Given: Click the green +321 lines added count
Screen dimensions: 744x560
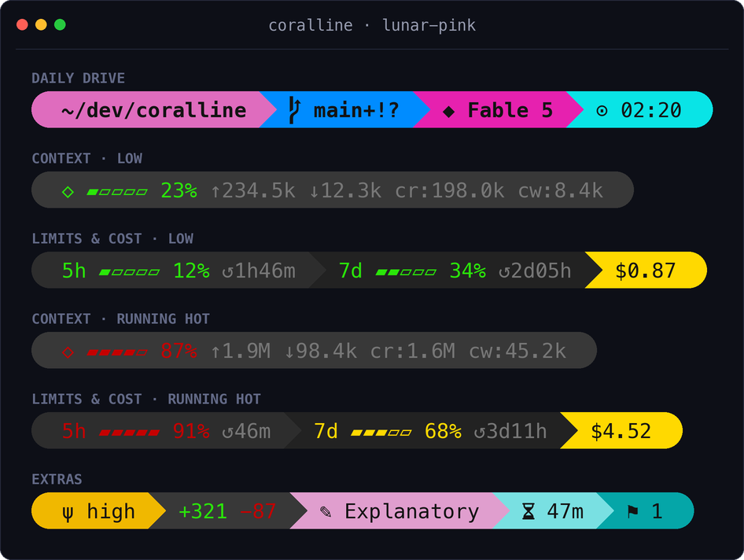Looking at the screenshot, I should pyautogui.click(x=203, y=511).
